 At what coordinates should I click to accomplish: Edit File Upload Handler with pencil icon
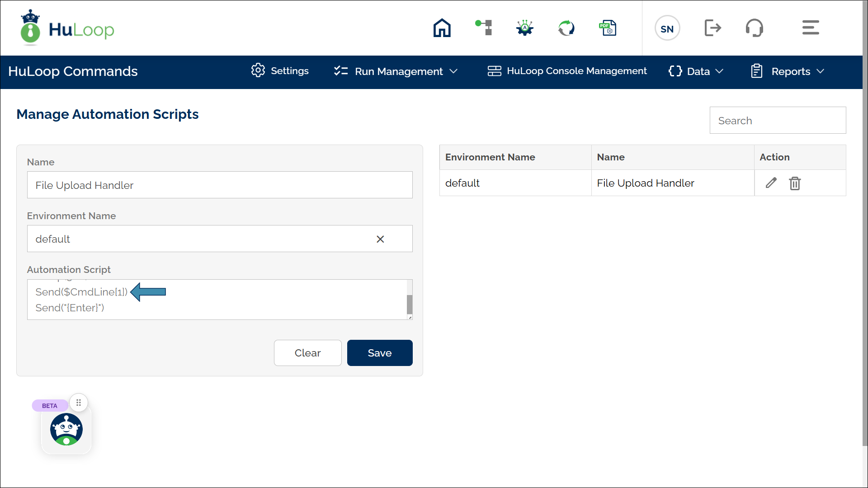[771, 183]
